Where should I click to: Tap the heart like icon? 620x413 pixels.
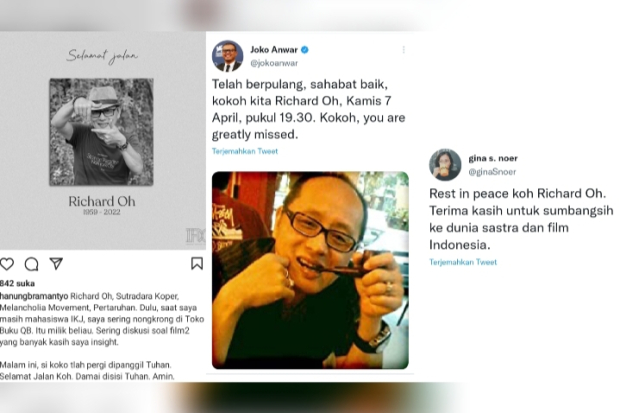7,264
